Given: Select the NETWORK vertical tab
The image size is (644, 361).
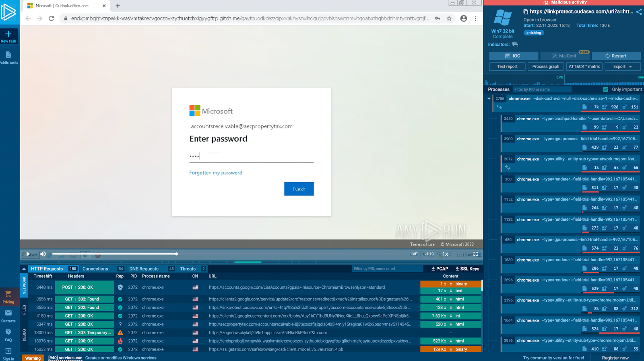Looking at the screenshot, I should [24, 285].
